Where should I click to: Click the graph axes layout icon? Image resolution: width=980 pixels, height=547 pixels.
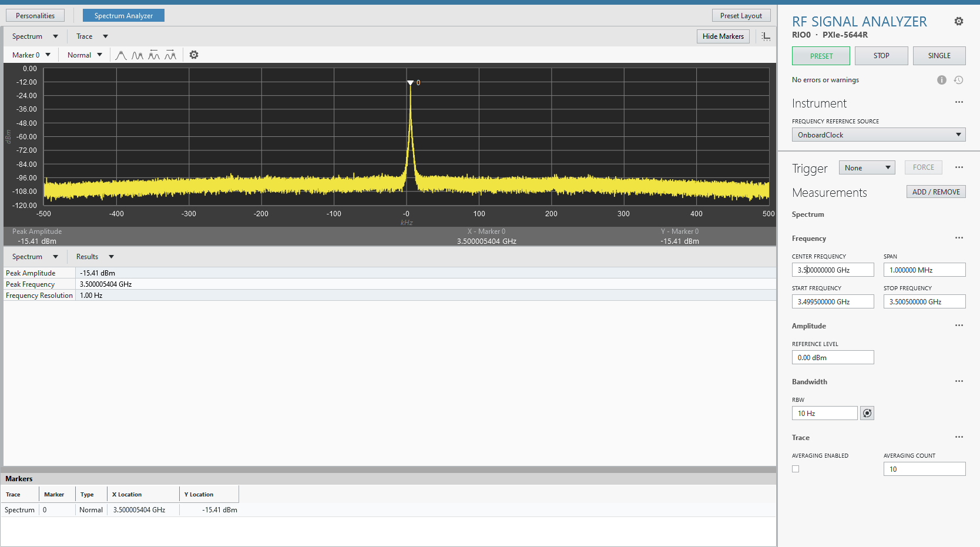point(766,36)
